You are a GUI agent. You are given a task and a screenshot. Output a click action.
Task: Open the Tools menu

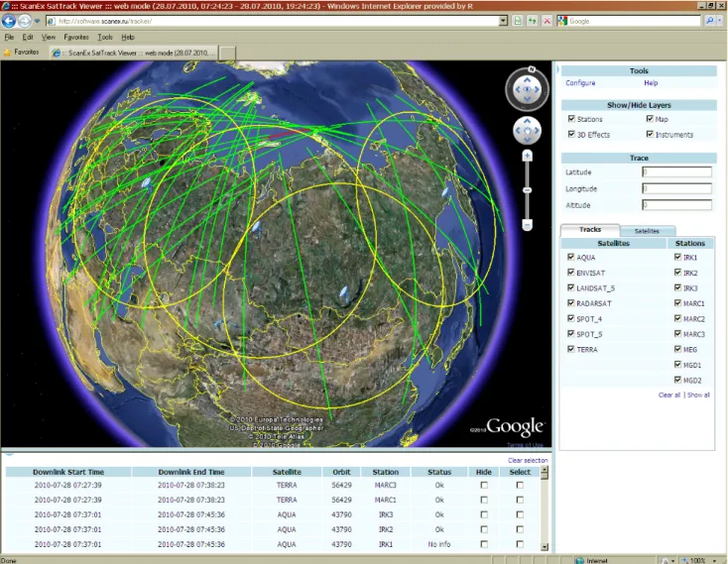(x=105, y=37)
